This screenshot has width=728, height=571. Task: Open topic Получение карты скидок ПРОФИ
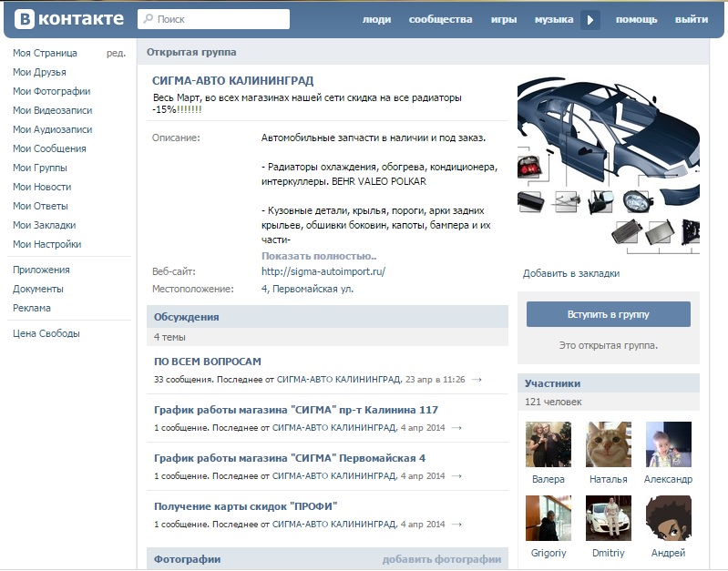246,506
